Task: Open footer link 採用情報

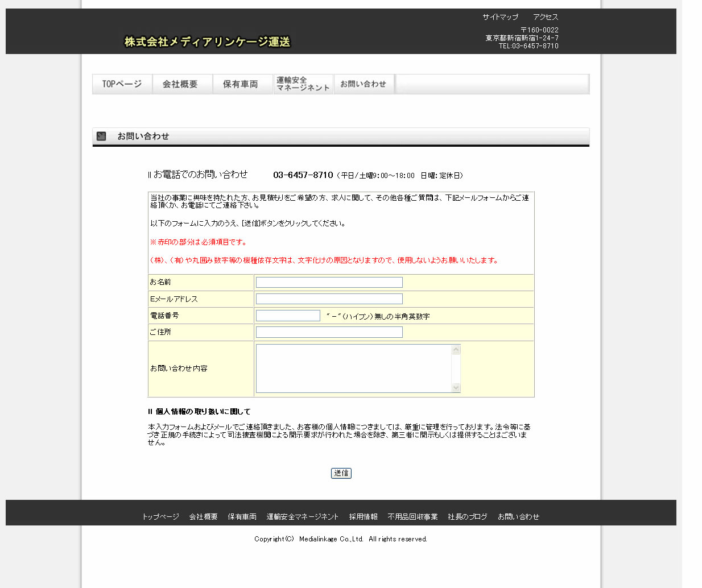Action: tap(364, 517)
